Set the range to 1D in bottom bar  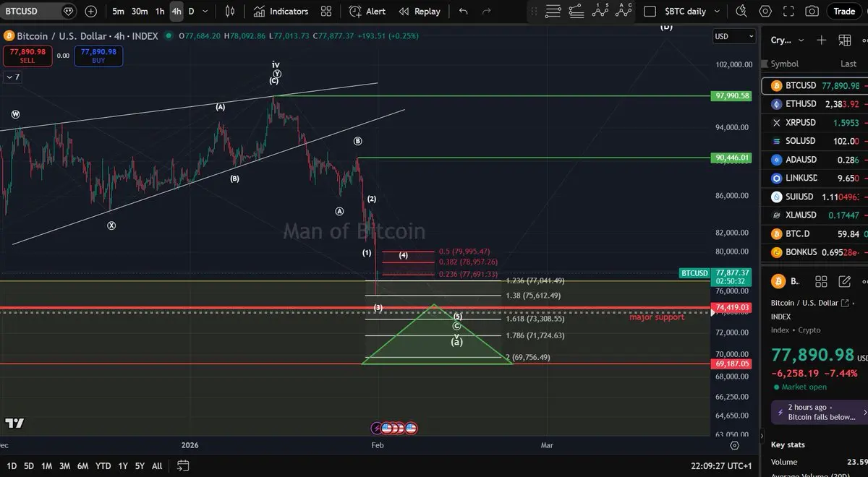coord(12,465)
